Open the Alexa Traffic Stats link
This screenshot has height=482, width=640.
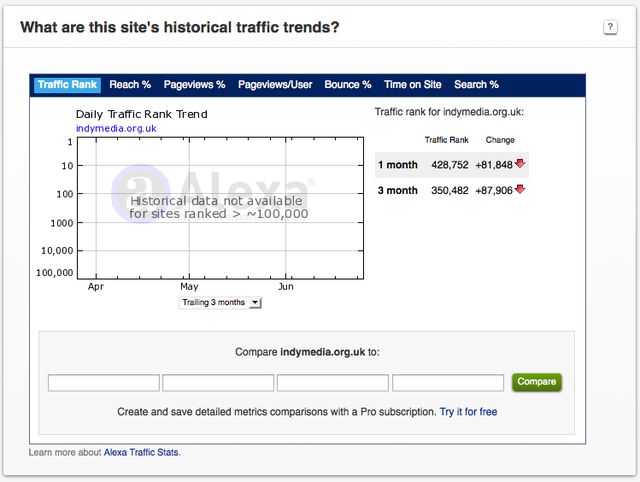pos(141,452)
